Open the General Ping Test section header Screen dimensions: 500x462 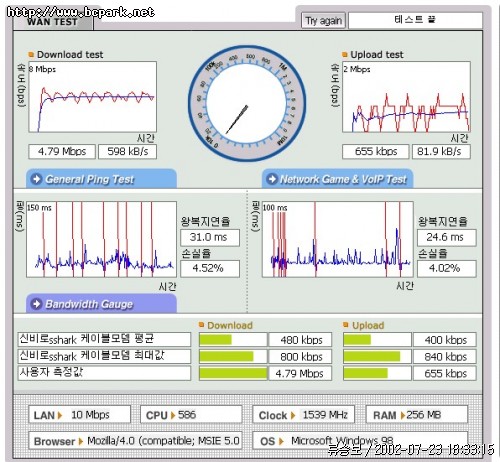pyautogui.click(x=101, y=179)
